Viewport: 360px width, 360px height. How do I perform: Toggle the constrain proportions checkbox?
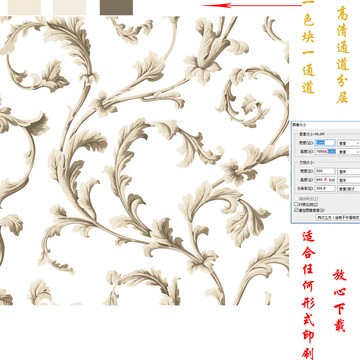pos(296,204)
